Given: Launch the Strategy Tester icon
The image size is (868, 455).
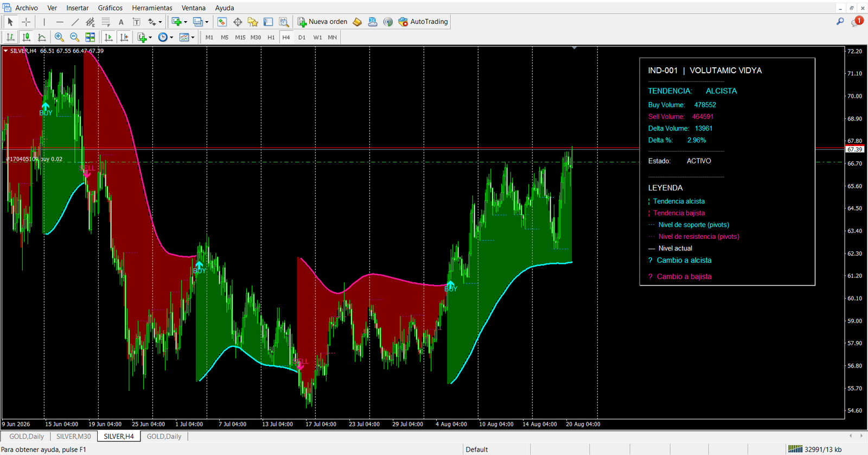Looking at the screenshot, I should click(x=284, y=22).
